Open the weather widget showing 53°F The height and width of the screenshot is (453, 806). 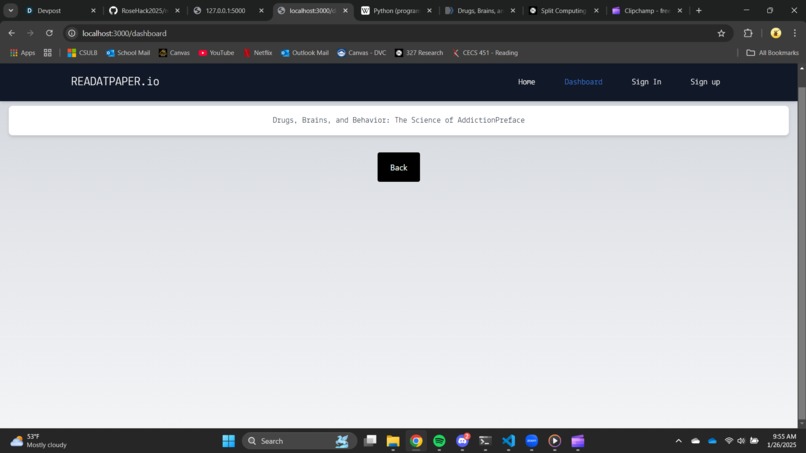coord(39,441)
